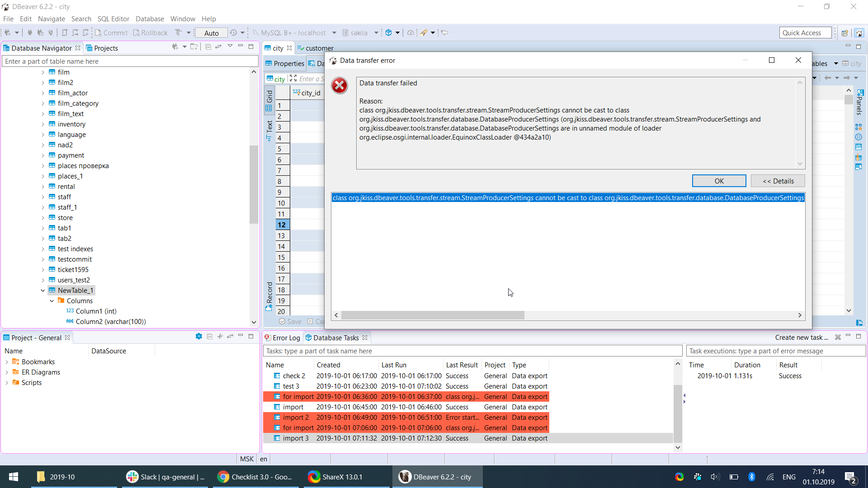Expand the Bookmarks folder in Project panel

tap(7, 362)
